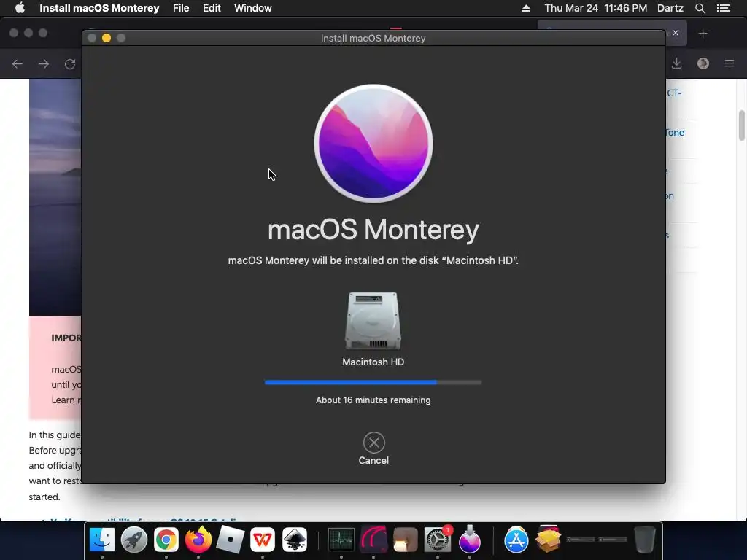Open the Trash from the Dock
Viewport: 747px width, 560px height.
click(645, 540)
